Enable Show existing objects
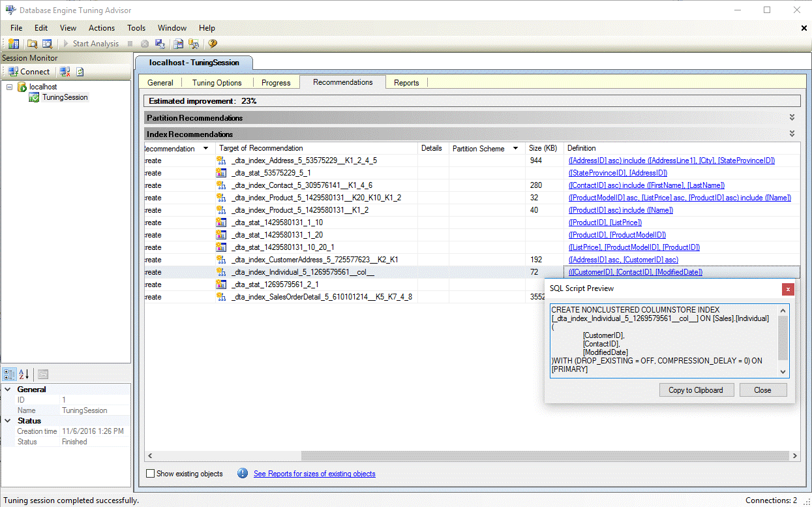Image resolution: width=812 pixels, height=507 pixels. 151,472
